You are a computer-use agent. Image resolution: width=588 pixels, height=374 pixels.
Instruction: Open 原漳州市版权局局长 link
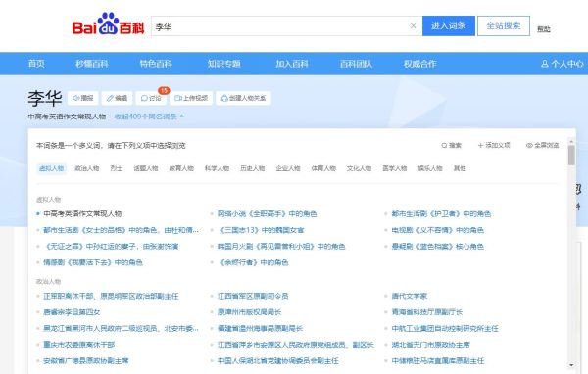tap(249, 312)
